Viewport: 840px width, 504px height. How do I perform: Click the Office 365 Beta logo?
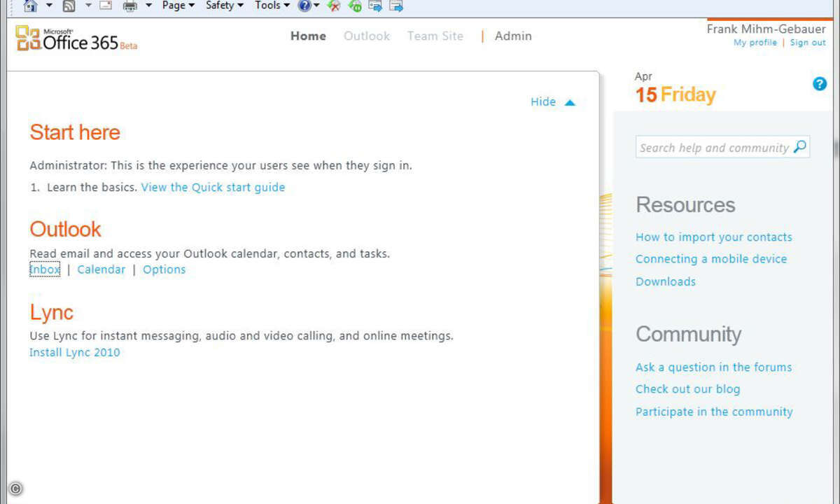[76, 38]
